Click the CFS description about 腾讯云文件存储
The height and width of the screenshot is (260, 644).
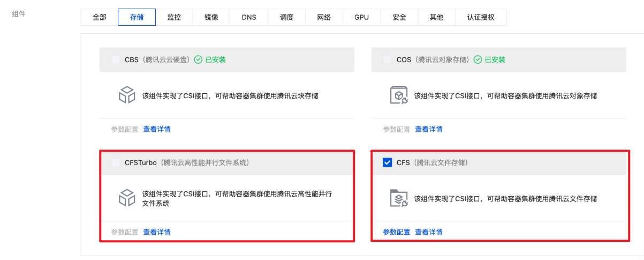[x=506, y=199]
